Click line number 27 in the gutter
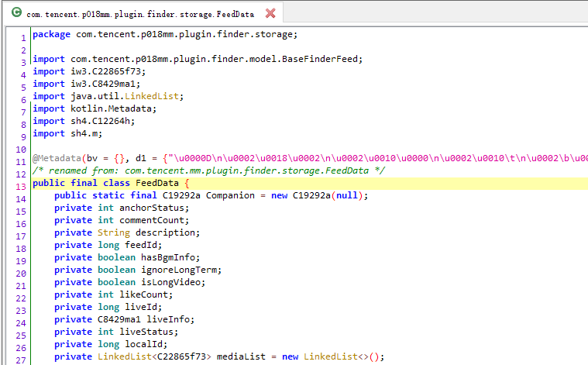Screen dimensions: 588x365 (21, 360)
